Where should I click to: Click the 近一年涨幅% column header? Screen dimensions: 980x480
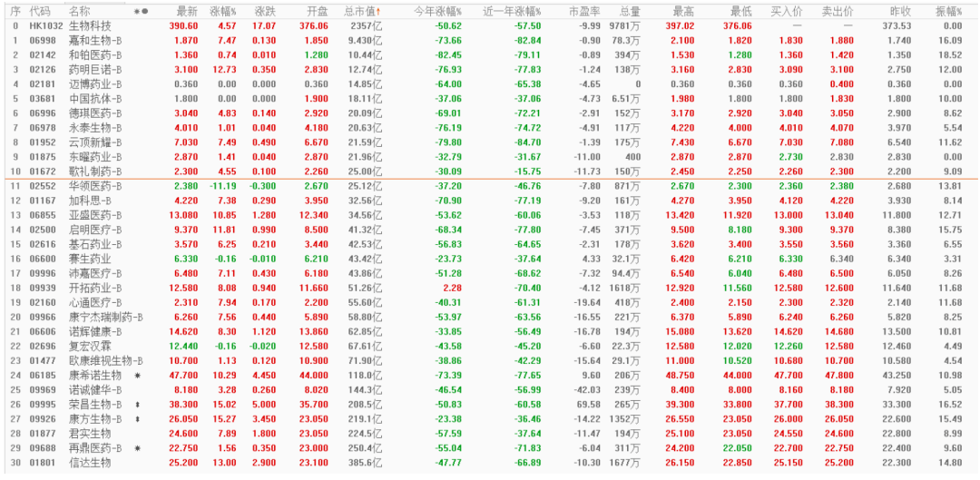pos(513,11)
